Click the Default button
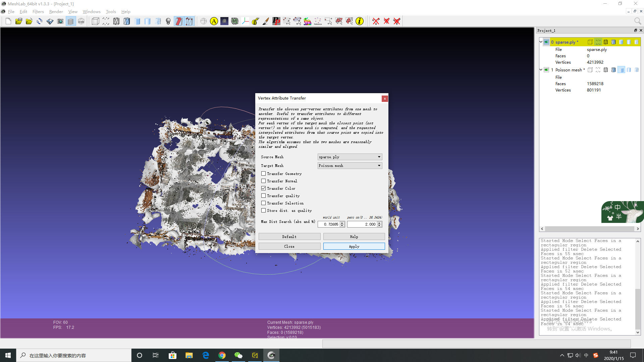The image size is (644, 362). (289, 237)
